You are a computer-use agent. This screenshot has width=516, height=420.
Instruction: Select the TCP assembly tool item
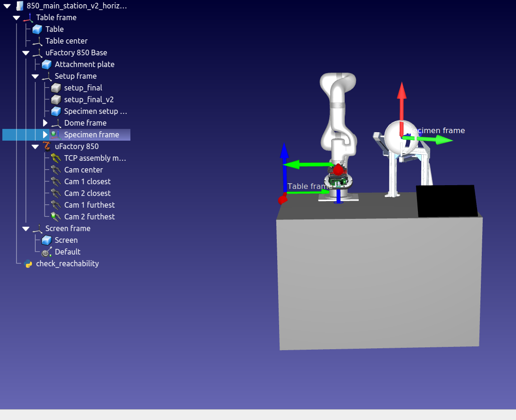[x=95, y=158]
